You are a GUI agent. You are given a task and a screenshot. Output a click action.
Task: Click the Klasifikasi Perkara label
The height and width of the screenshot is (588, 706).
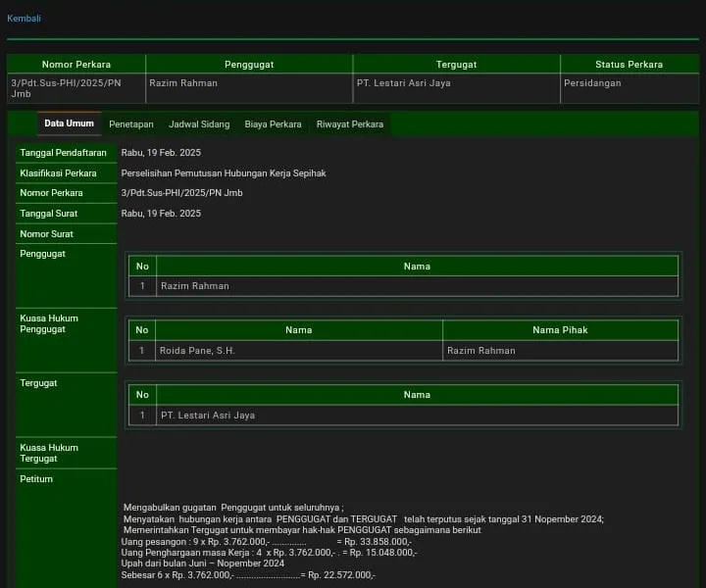[58, 173]
